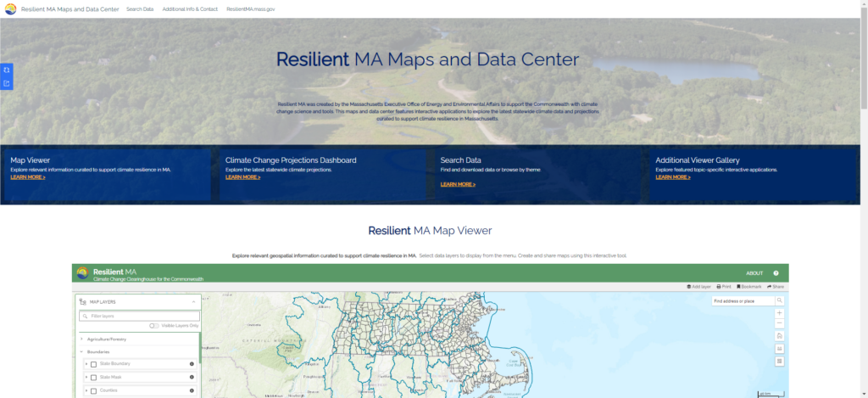
Task: Open the ABOUT link in viewer header
Action: pos(754,273)
